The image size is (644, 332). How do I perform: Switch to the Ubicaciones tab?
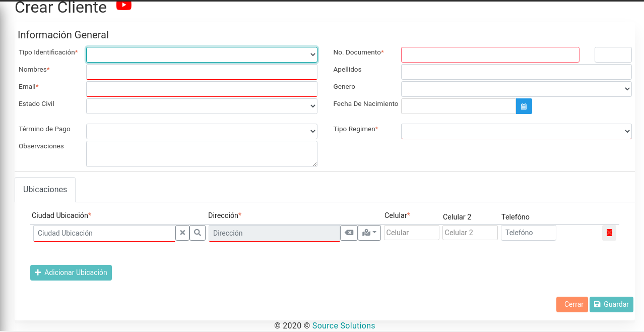pos(45,190)
